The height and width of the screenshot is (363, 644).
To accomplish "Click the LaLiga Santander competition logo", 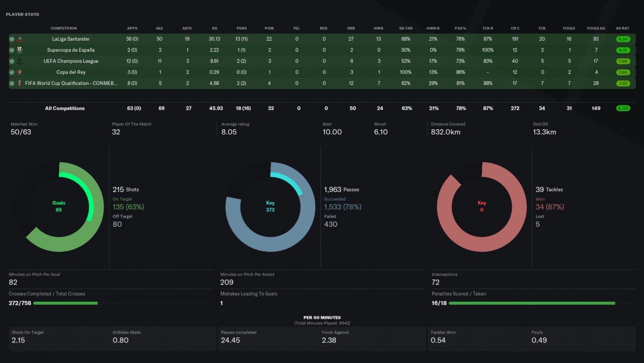I will pos(20,39).
